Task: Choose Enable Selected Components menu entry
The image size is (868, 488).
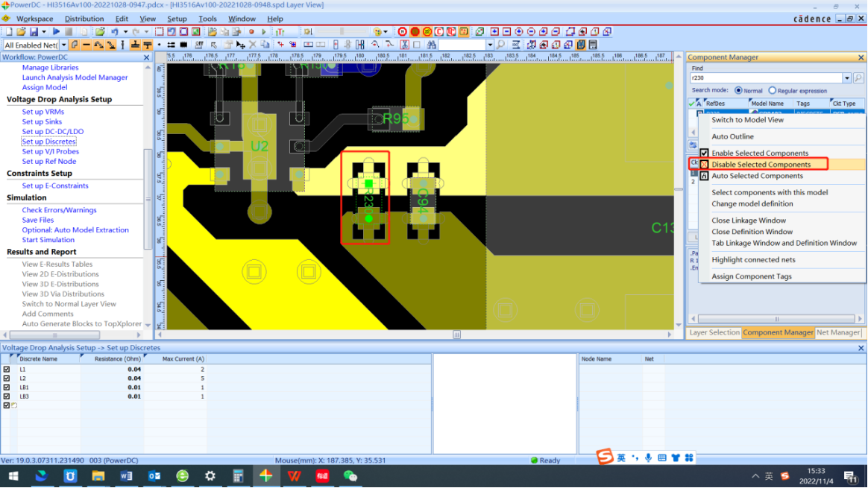Action: 759,153
